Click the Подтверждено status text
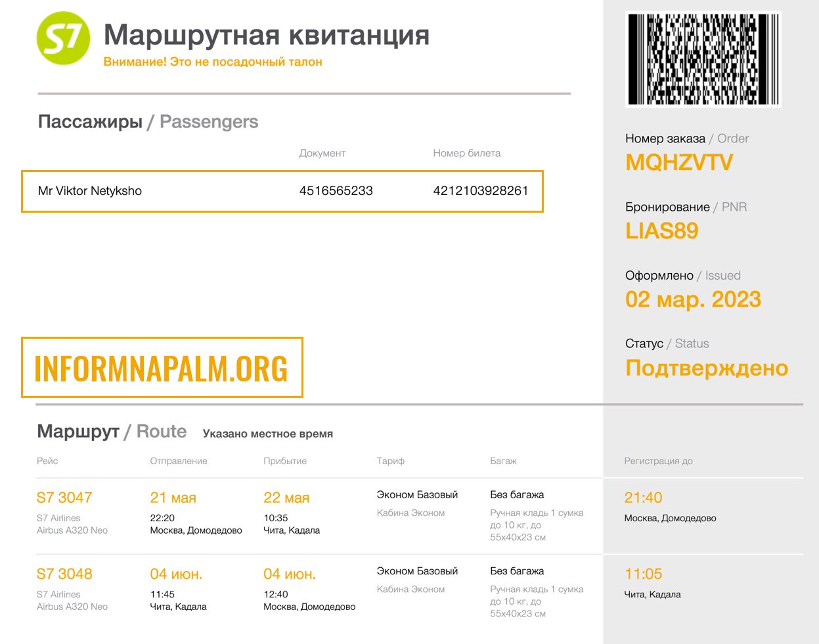The width and height of the screenshot is (819, 644). (x=707, y=368)
